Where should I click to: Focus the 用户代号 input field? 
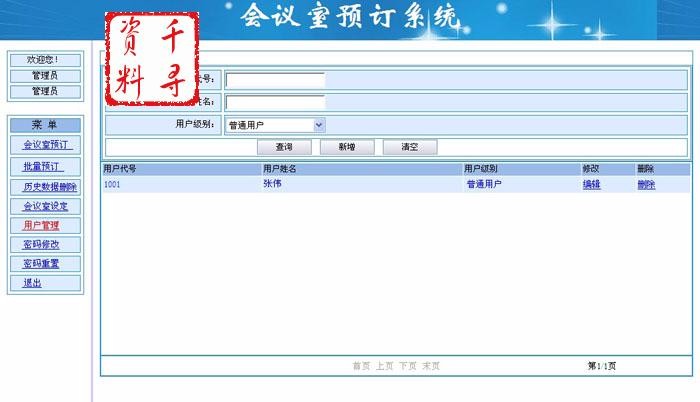pyautogui.click(x=275, y=80)
